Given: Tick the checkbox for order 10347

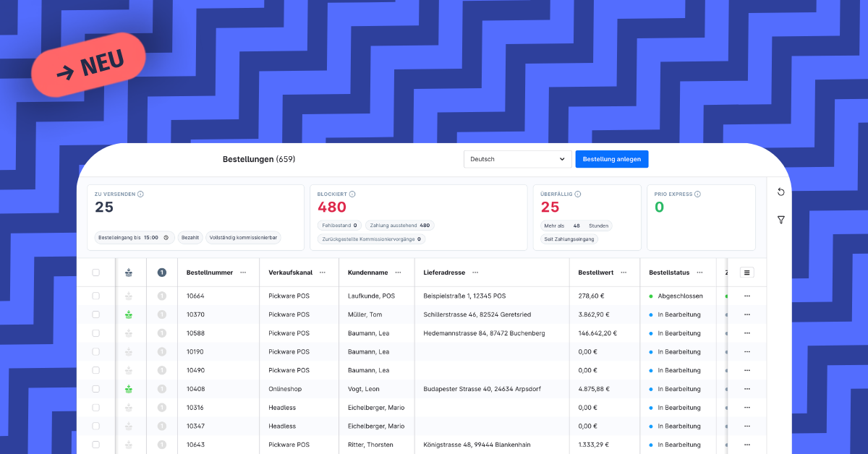Looking at the screenshot, I should [x=96, y=426].
